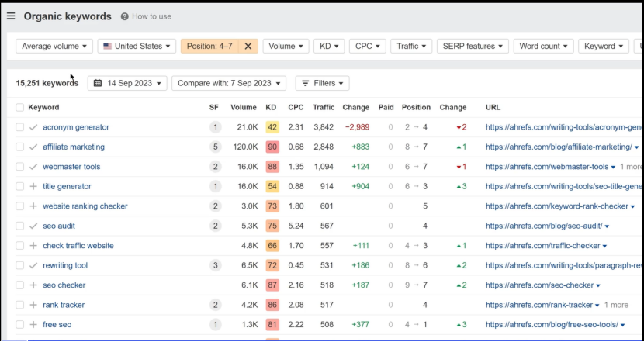Open the KD filter dropdown
Viewport: 644px width, 342px height.
(329, 46)
